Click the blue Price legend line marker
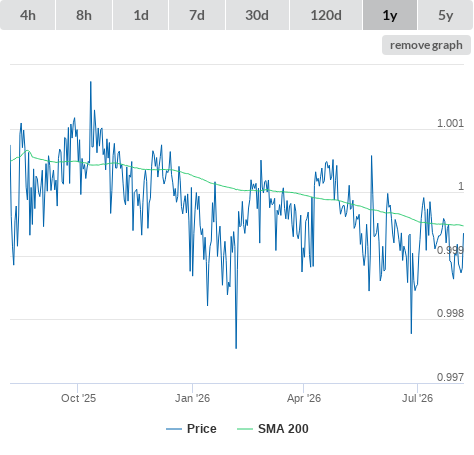Image resolution: width=474 pixels, height=455 pixels. pyautogui.click(x=174, y=429)
